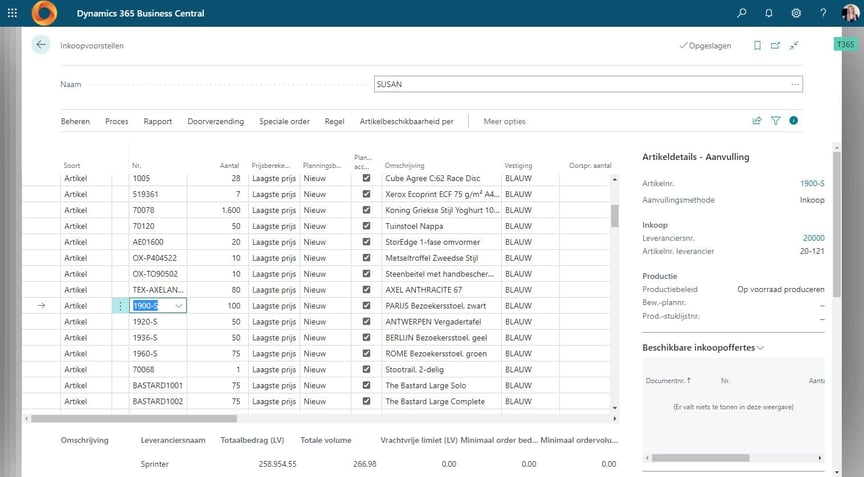Uncheck planning checkbox for Cube Agree row
864x477 pixels.
pos(366,178)
